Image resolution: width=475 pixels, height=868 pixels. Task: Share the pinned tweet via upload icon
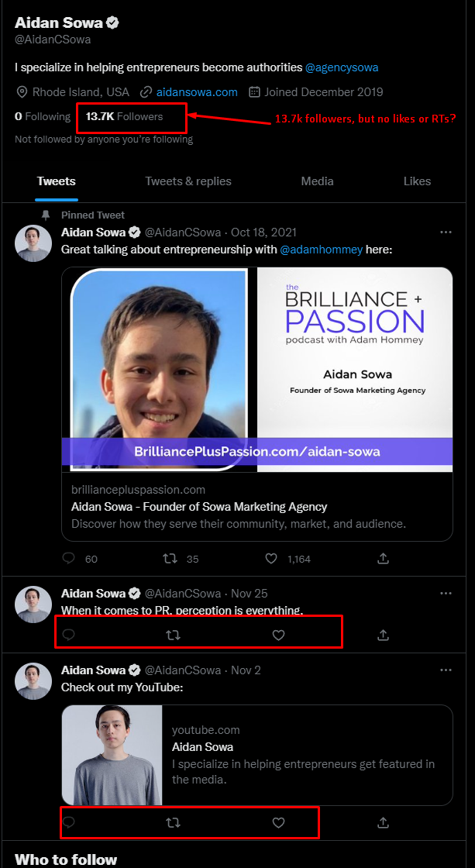[383, 558]
